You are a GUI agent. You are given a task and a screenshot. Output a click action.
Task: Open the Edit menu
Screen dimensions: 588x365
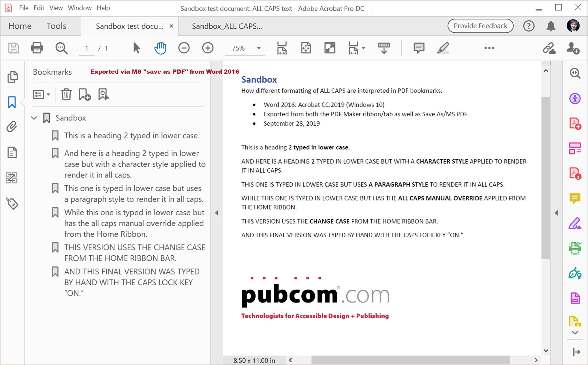click(39, 8)
